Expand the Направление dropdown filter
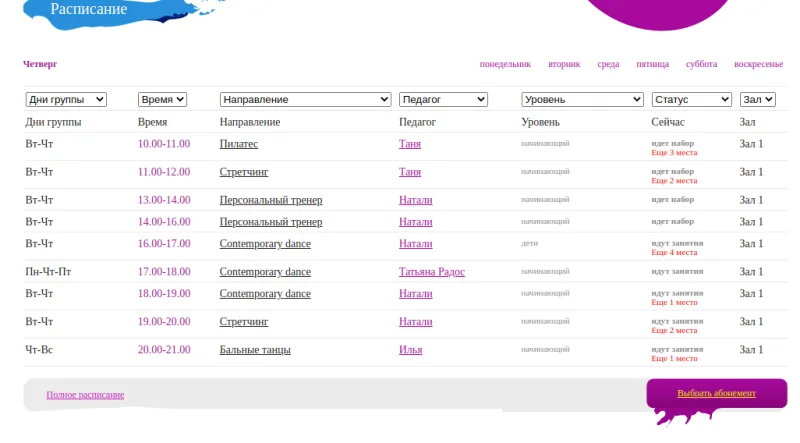800x443 pixels. pos(305,100)
